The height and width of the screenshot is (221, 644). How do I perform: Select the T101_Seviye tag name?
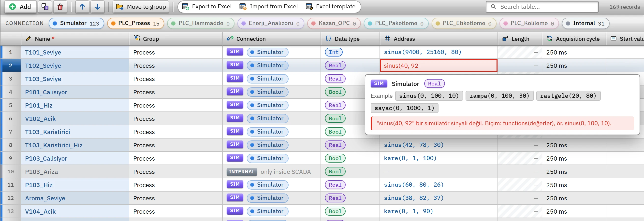coord(43,53)
